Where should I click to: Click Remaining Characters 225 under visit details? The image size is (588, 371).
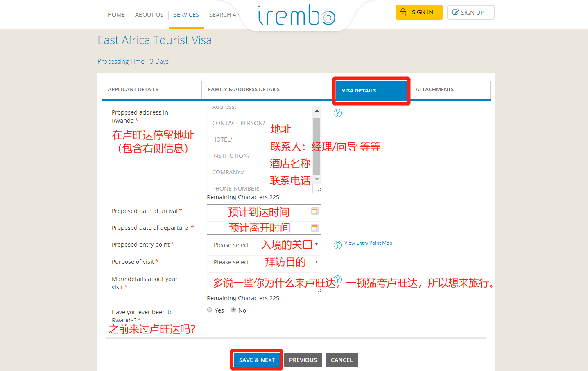[x=243, y=298]
